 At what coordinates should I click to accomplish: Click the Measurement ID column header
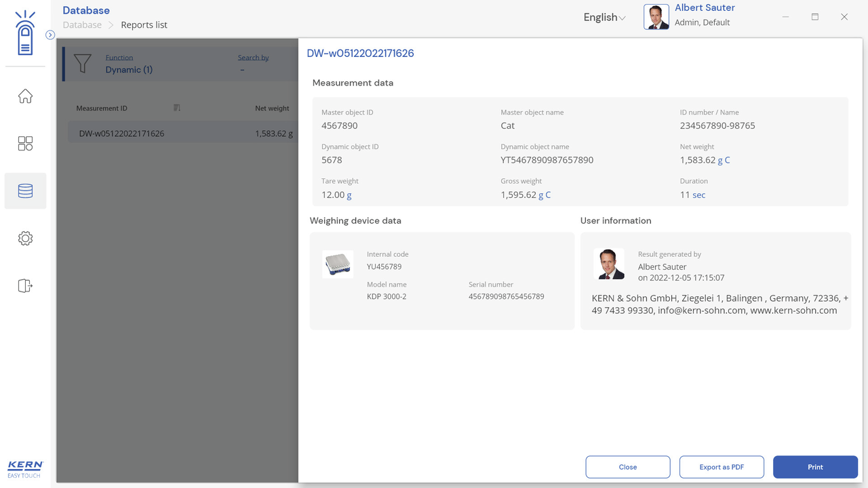coord(102,108)
